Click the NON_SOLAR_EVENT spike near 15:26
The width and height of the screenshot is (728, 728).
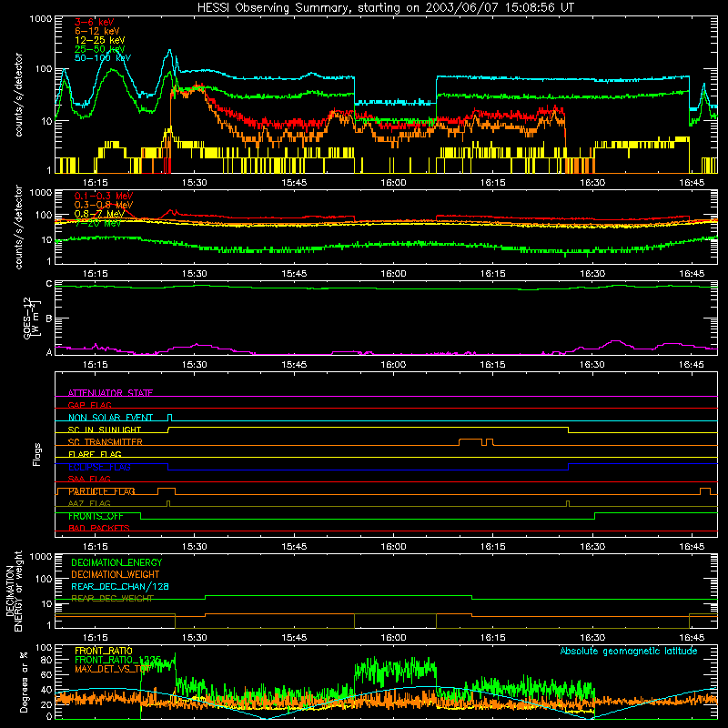tap(170, 417)
